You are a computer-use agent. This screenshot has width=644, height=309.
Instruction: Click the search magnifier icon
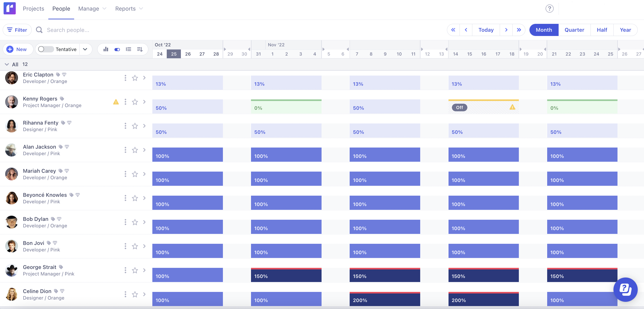click(x=39, y=30)
